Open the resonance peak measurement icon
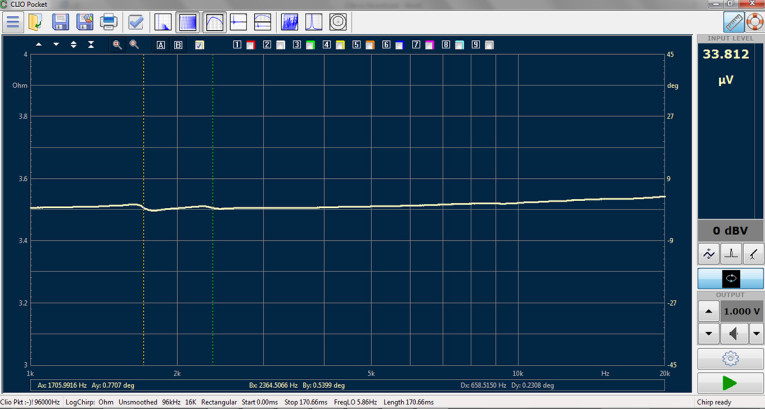Screen dimensions: 765x409 click(314, 22)
